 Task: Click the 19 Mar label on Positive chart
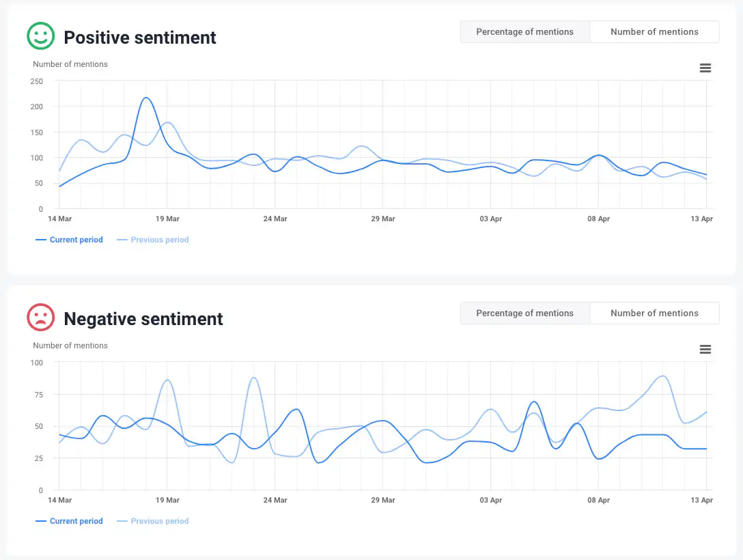[167, 219]
